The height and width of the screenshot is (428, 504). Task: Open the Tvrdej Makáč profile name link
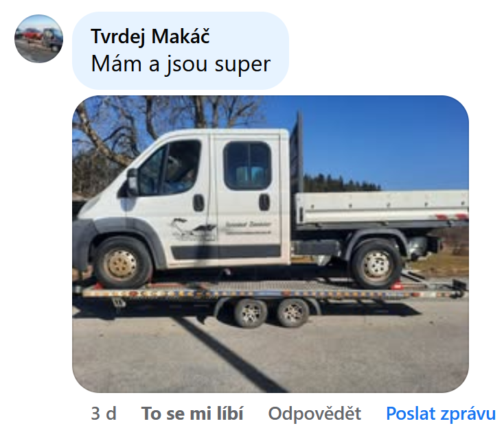pyautogui.click(x=150, y=36)
